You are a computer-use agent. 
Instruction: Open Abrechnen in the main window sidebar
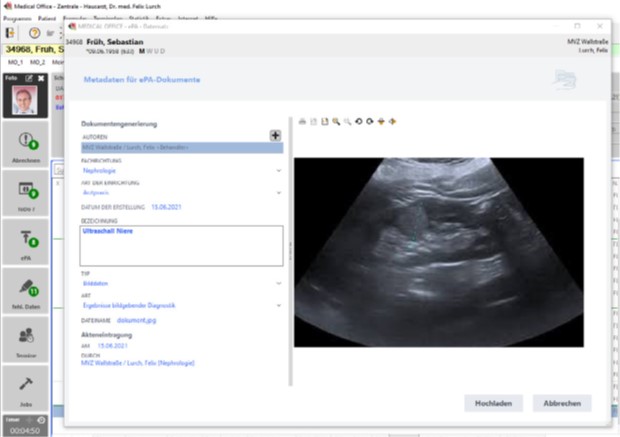(x=26, y=144)
